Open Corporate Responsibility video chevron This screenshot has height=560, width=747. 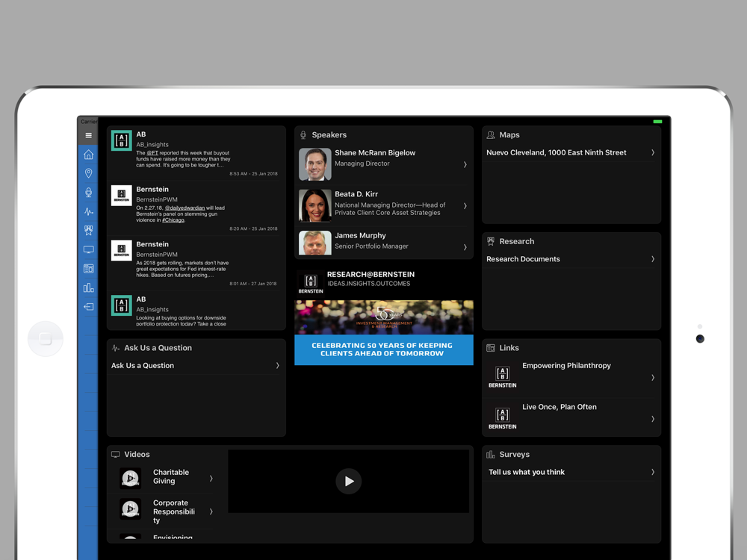pos(211,511)
